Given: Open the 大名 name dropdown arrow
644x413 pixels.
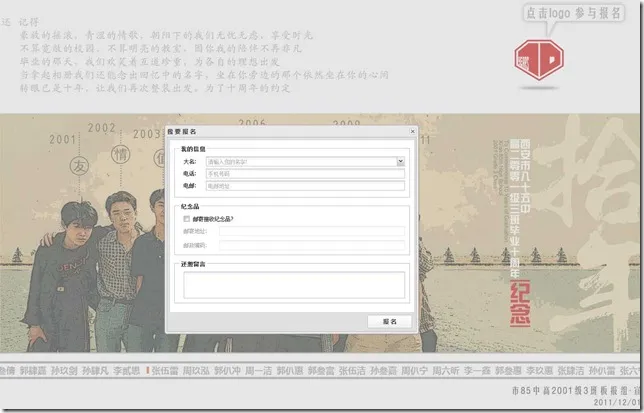Looking at the screenshot, I should 400,161.
